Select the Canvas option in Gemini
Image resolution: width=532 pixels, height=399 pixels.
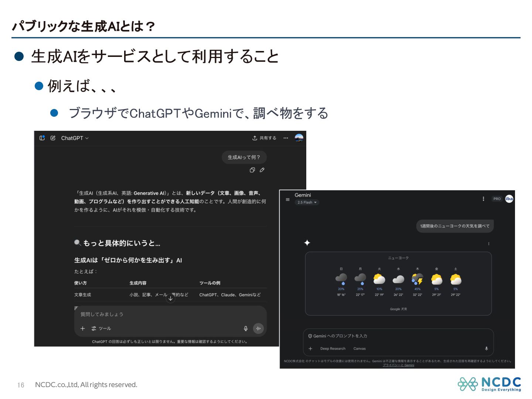click(x=359, y=348)
